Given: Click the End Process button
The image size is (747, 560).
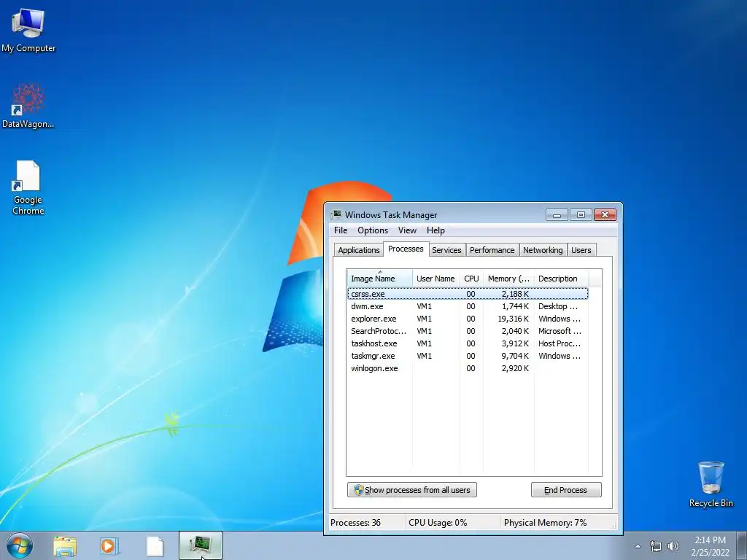Looking at the screenshot, I should point(566,490).
